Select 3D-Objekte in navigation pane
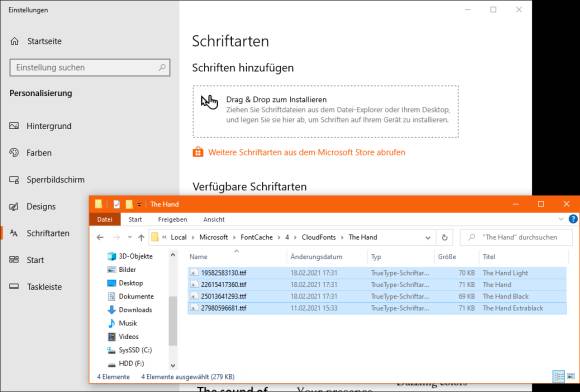This screenshot has width=580, height=392. (x=130, y=256)
